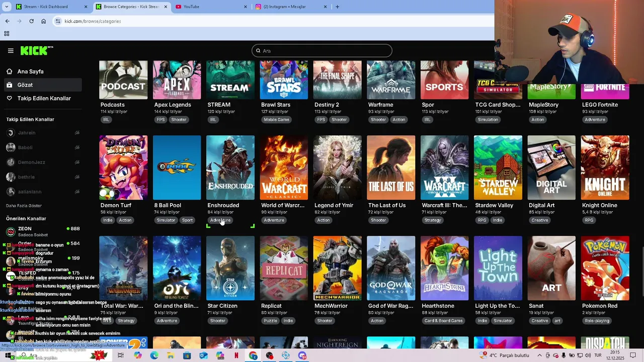Open the 8 Ball Pool cover image
644x362 pixels.
click(177, 167)
